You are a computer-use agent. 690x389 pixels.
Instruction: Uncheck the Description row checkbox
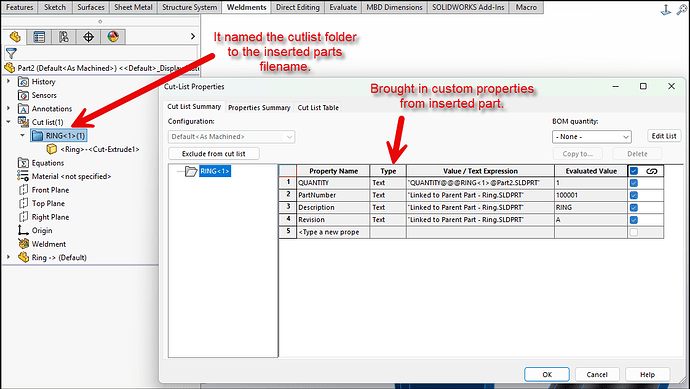[x=634, y=208]
